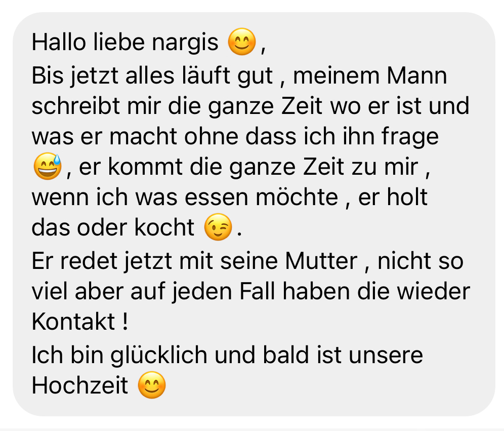The width and height of the screenshot is (504, 431).
Task: Click the sweat-smile emoji before "er kommt"
Action: coord(48,166)
